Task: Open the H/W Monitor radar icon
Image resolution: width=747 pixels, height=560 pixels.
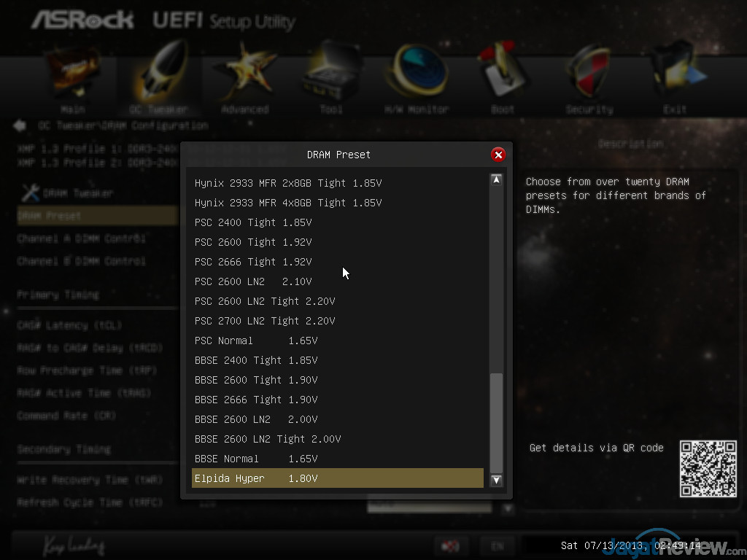Action: [417, 71]
